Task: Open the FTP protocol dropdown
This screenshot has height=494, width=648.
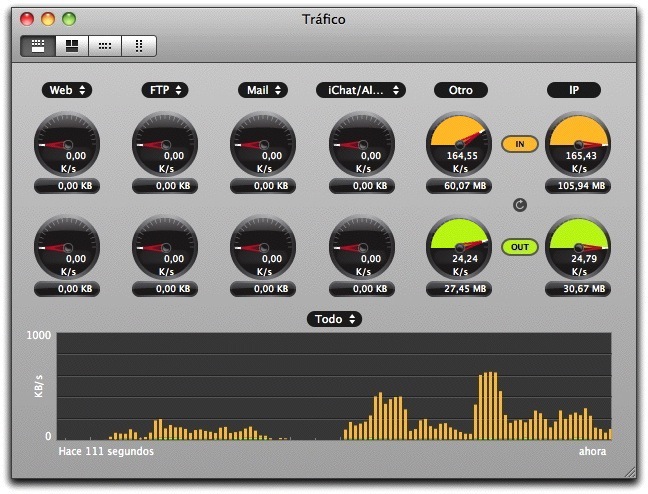Action: coord(165,90)
